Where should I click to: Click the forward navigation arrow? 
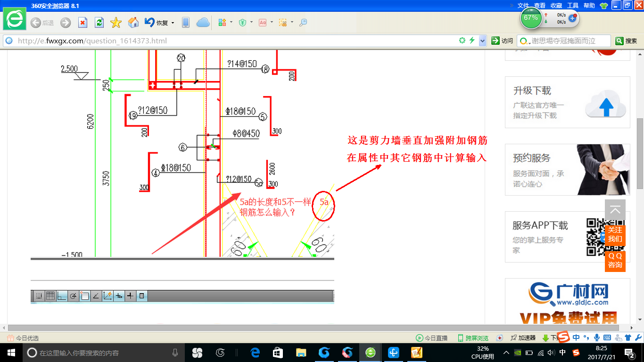click(66, 23)
